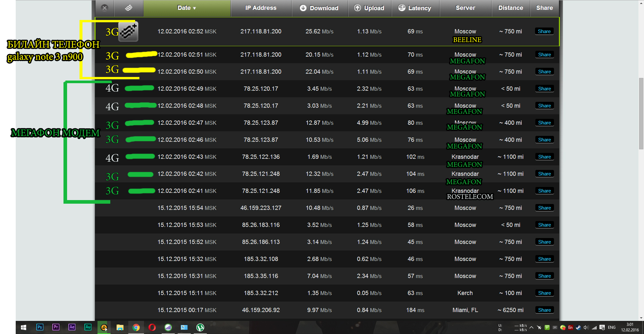Open Steam from the system tray
This screenshot has width=644, height=334.
point(578,327)
